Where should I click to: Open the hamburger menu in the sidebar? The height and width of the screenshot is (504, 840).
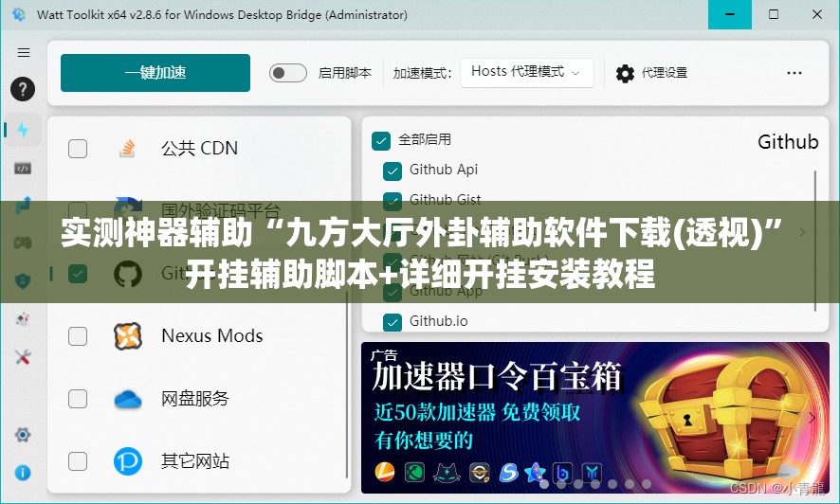pos(23,52)
